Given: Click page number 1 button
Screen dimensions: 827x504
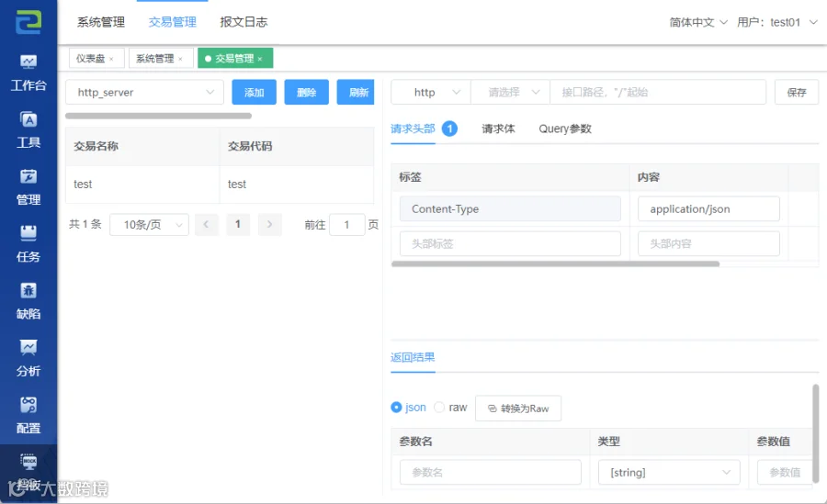Looking at the screenshot, I should [x=238, y=225].
